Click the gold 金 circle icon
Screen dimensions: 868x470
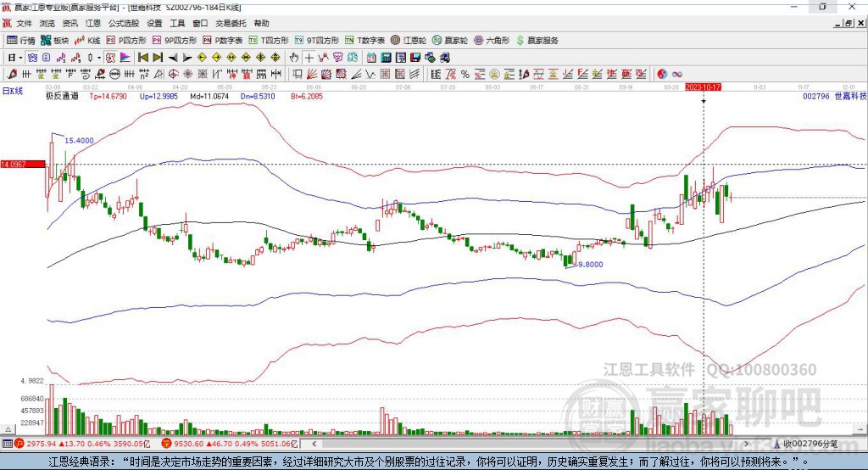pos(494,74)
